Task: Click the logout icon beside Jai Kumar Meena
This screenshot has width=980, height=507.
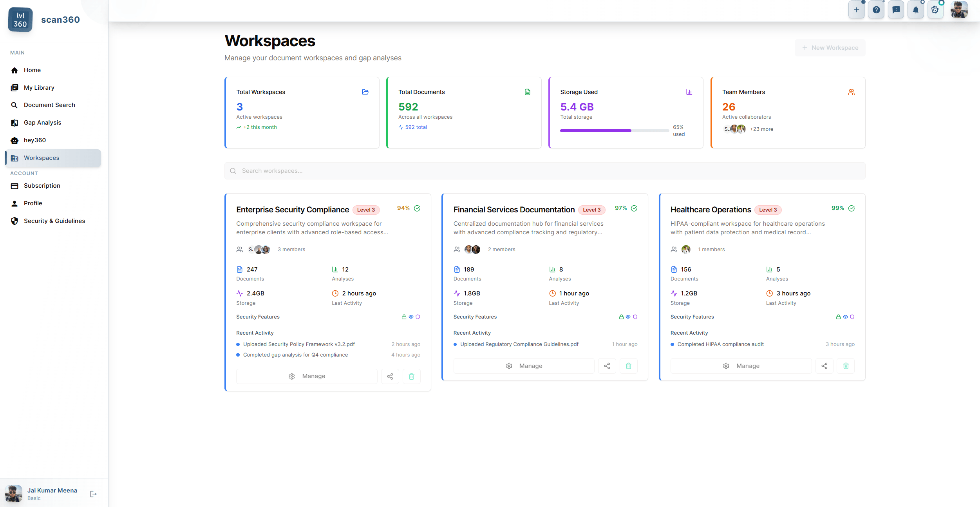Action: coord(93,494)
